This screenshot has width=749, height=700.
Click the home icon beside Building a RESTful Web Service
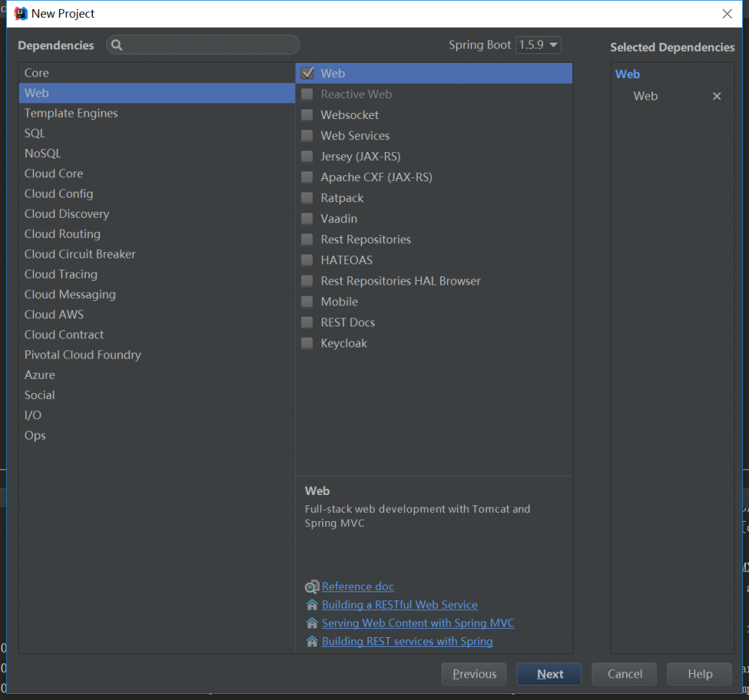pyautogui.click(x=312, y=605)
